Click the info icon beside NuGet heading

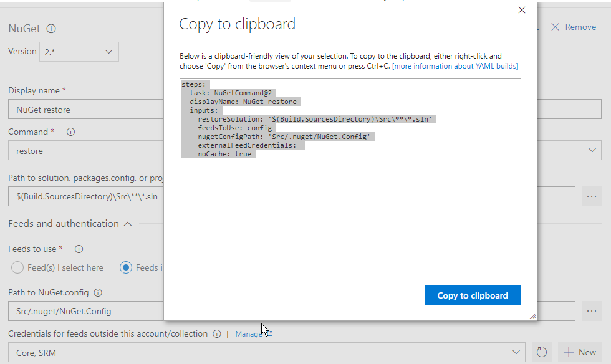click(52, 29)
